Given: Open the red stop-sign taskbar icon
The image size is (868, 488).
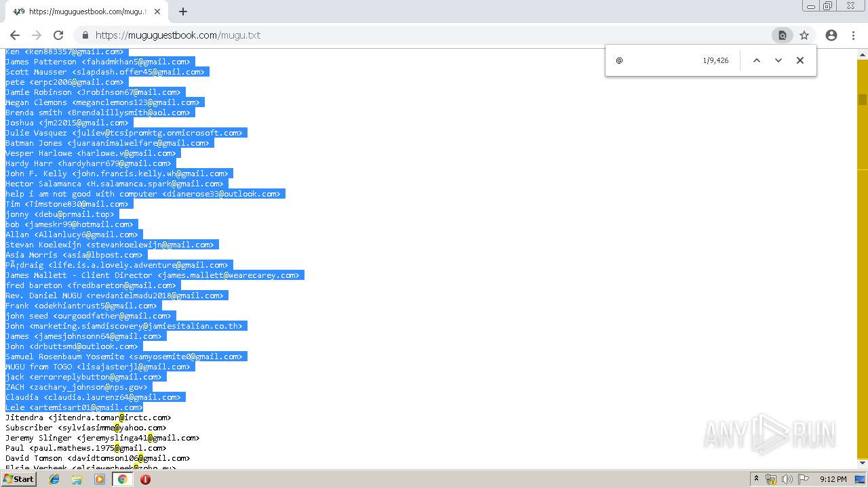Looking at the screenshot, I should [x=145, y=479].
